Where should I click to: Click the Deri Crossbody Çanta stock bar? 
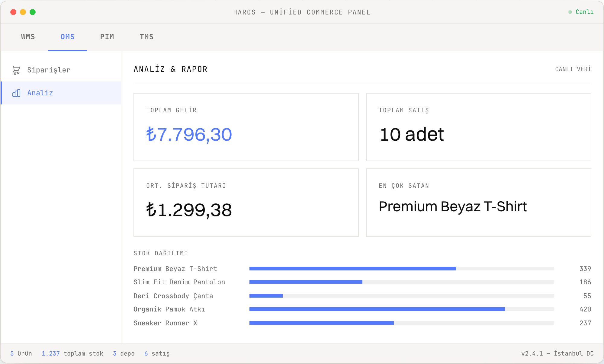[x=402, y=296]
